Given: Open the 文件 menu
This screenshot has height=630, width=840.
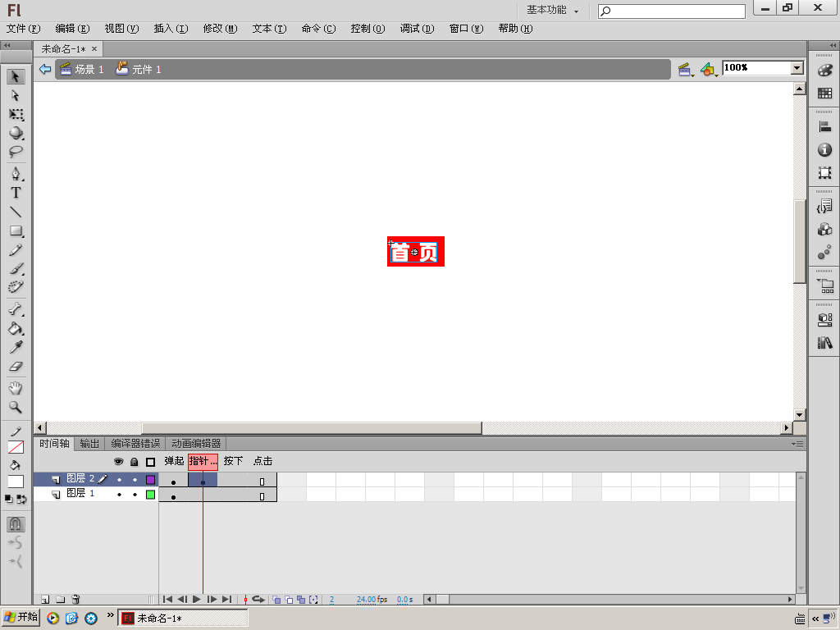Looking at the screenshot, I should [23, 29].
